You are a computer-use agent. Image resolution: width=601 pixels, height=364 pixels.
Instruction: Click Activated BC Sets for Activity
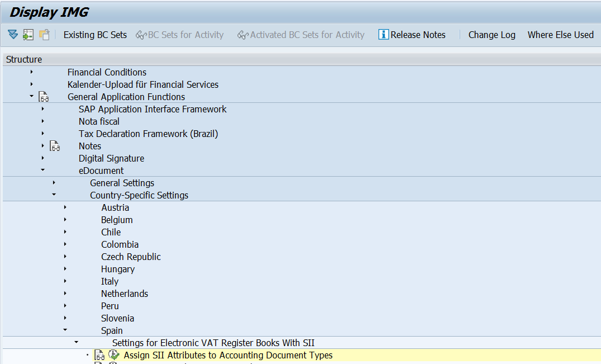click(301, 35)
